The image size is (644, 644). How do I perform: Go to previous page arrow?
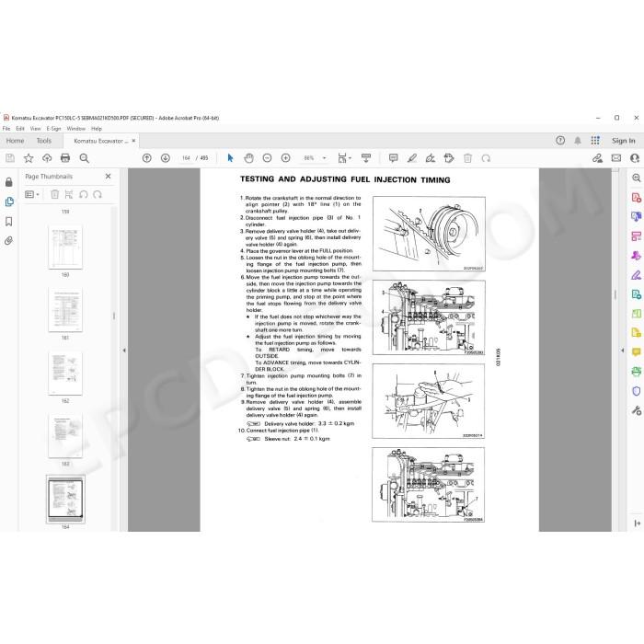(x=146, y=158)
